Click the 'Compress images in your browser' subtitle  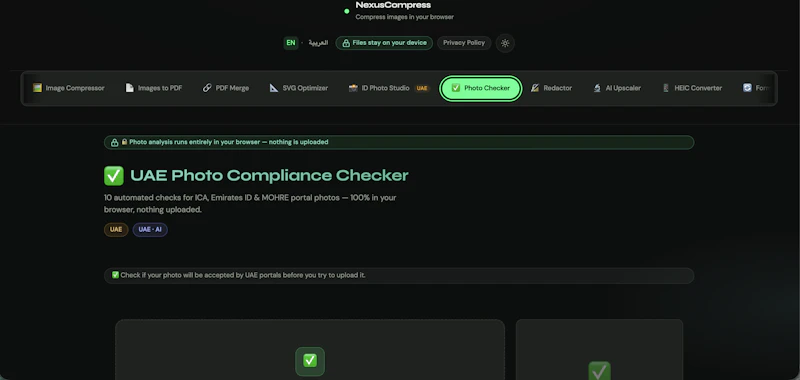405,17
